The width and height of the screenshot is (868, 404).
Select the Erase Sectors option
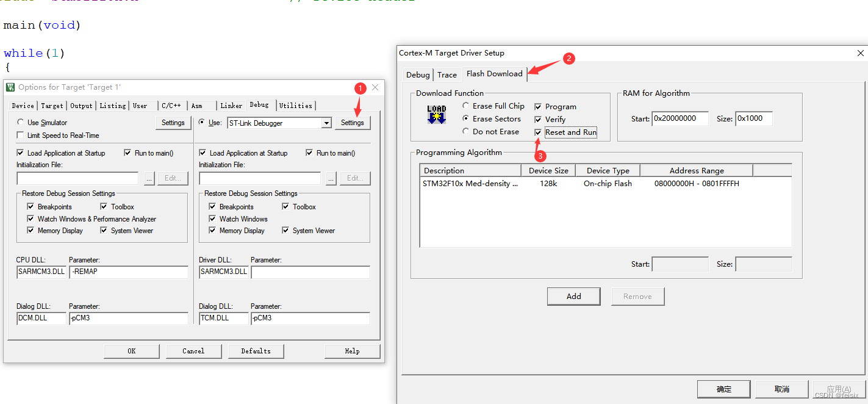[466, 119]
